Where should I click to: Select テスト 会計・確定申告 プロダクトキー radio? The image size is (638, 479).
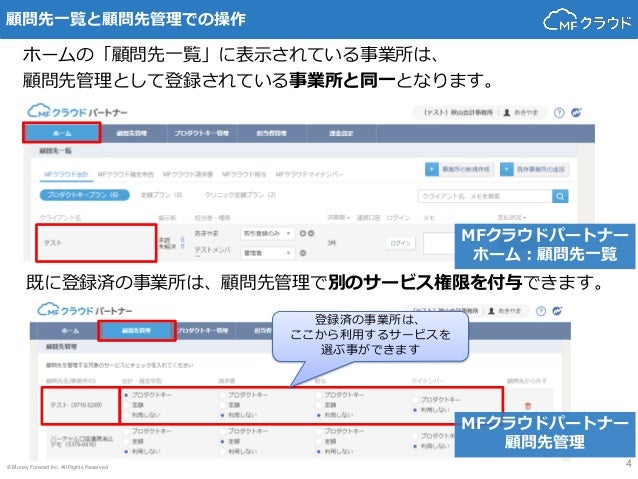coord(126,395)
